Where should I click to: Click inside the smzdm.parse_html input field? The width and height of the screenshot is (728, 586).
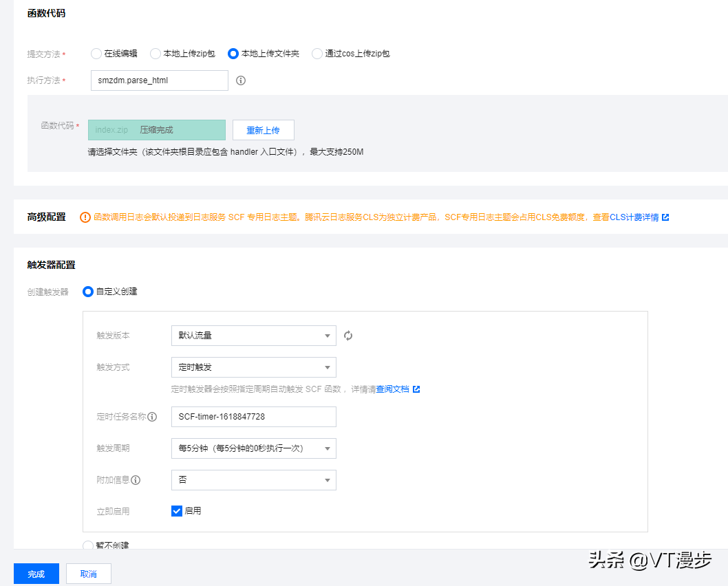click(x=158, y=80)
